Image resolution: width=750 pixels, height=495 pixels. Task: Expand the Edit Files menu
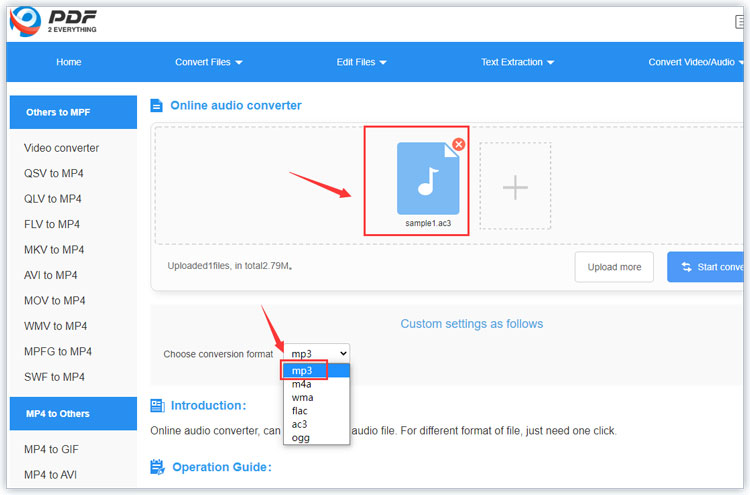click(361, 62)
